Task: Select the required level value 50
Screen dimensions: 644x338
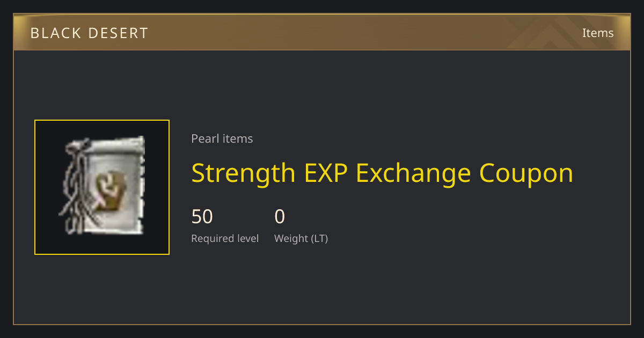Action: pyautogui.click(x=202, y=217)
